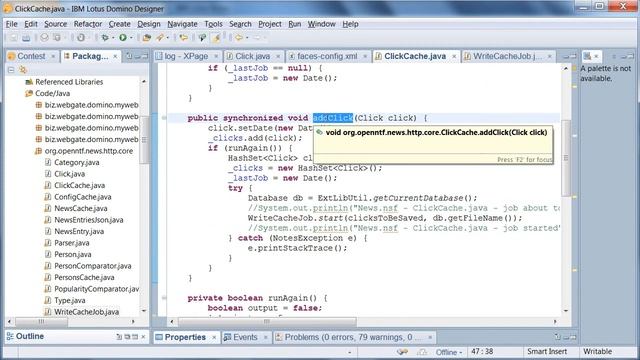Click the palette view icon tab
The height and width of the screenshot is (360, 640).
coord(587,56)
